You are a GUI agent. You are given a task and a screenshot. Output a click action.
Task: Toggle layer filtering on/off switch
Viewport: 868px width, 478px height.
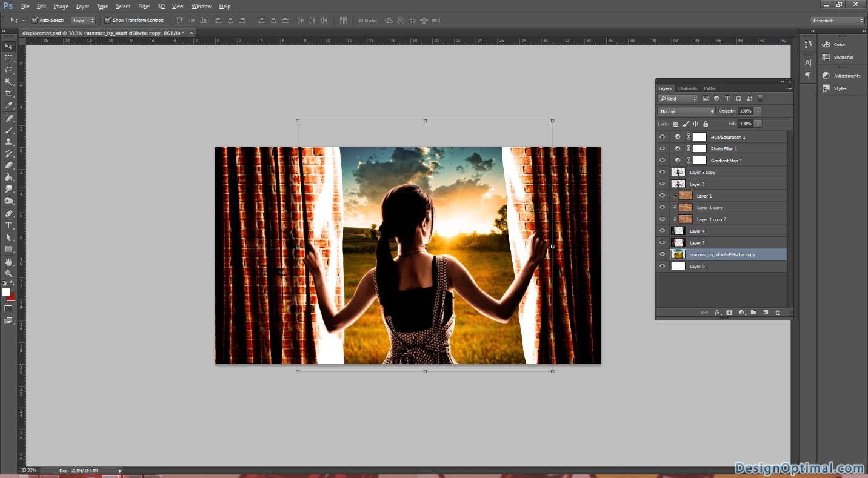pyautogui.click(x=761, y=98)
